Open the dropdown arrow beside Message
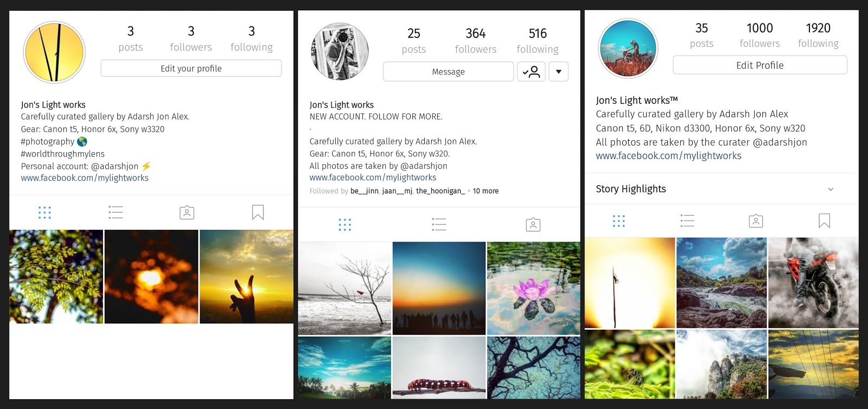 point(558,72)
